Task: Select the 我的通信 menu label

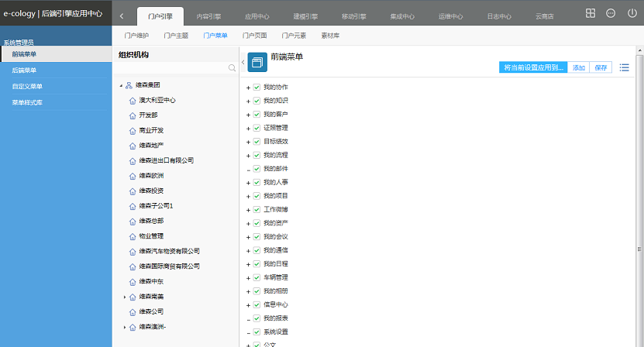Action: click(276, 250)
